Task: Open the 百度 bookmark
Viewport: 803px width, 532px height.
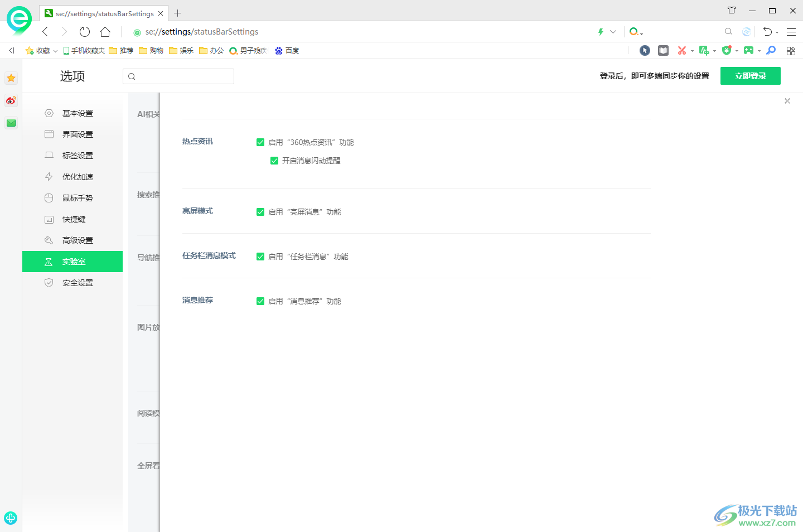Action: click(287, 51)
